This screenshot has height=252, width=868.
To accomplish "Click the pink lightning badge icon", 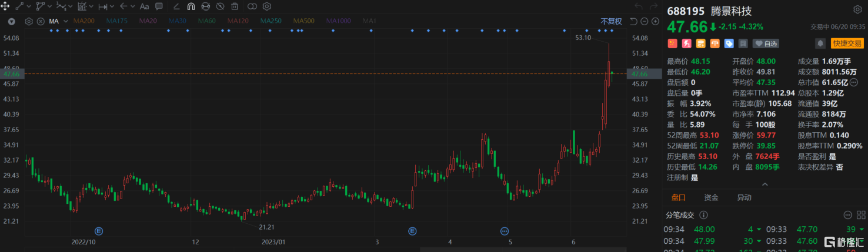I will coord(686,43).
